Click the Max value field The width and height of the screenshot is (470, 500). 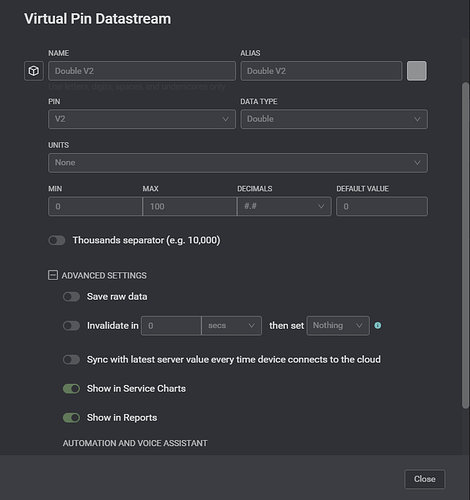190,206
